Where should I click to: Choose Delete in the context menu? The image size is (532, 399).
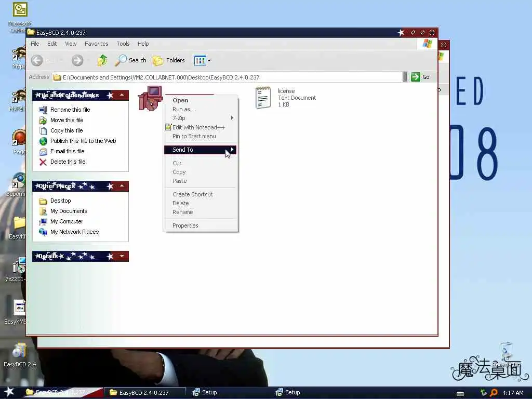click(200, 203)
